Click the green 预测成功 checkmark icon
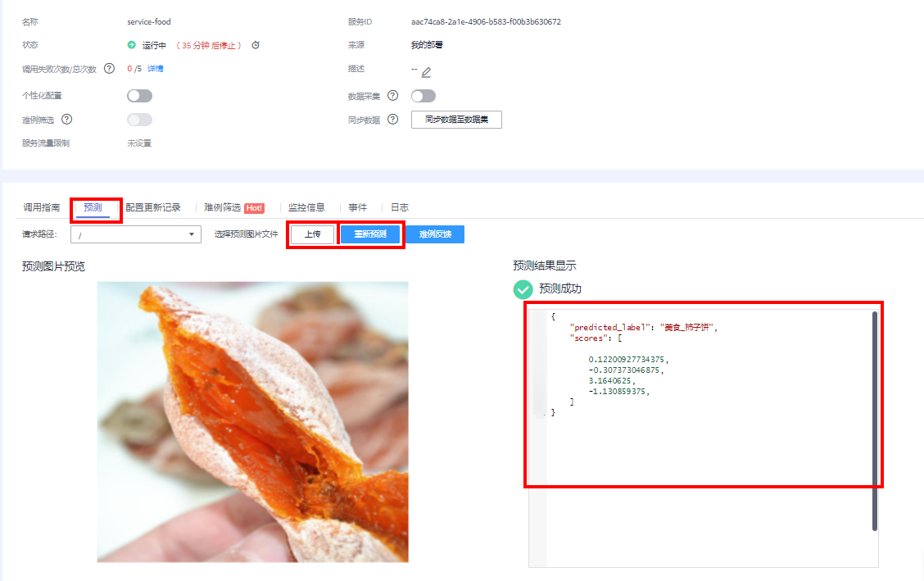The width and height of the screenshot is (924, 581). tap(522, 289)
